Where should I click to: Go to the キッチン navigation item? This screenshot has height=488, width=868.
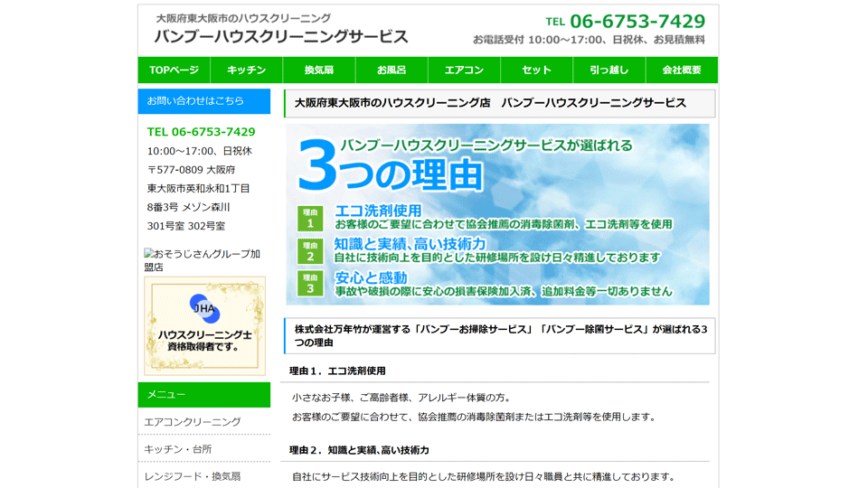point(246,70)
